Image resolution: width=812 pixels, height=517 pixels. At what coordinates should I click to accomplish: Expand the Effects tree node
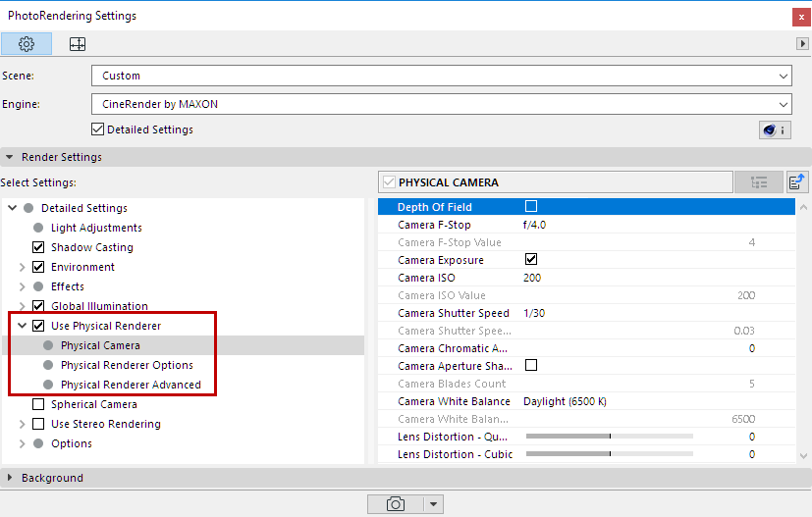point(22,286)
